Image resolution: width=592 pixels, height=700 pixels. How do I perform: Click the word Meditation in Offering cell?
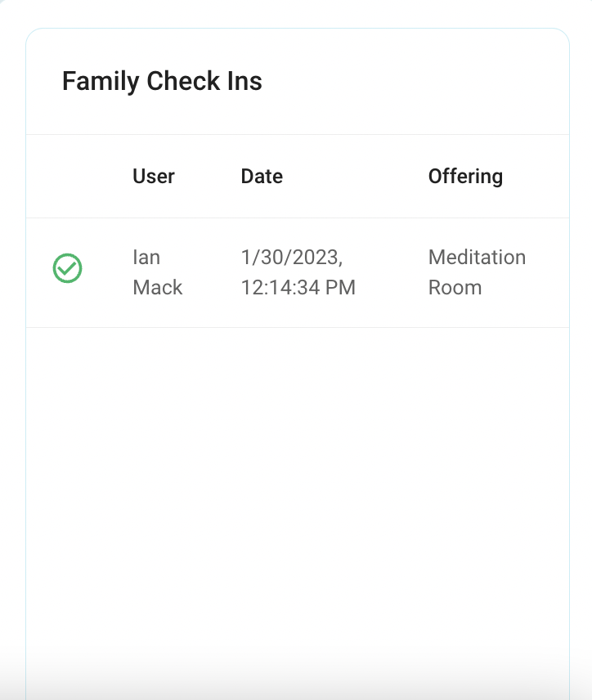[x=477, y=258]
